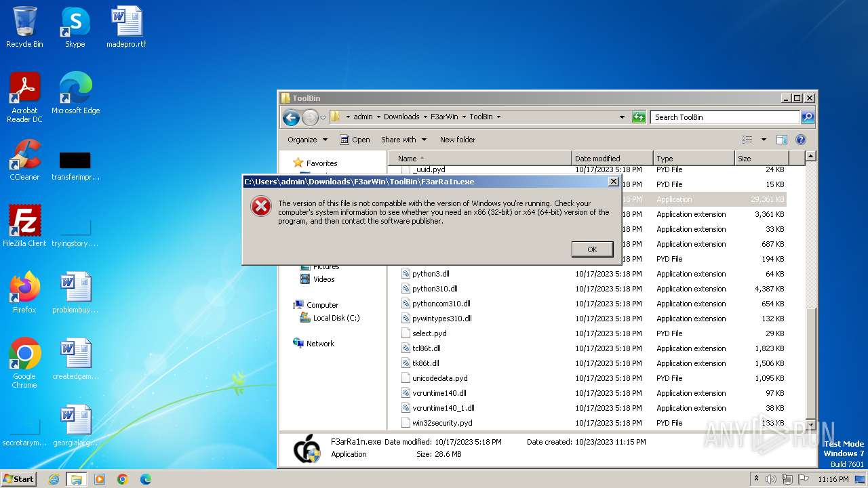Sort files by the Name column
The width and height of the screenshot is (868, 488).
pos(479,159)
